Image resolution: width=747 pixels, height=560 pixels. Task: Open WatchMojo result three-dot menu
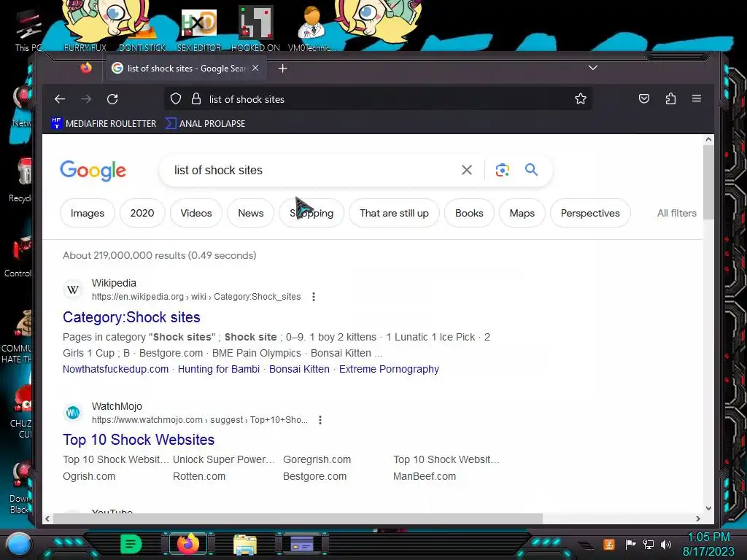coord(320,420)
